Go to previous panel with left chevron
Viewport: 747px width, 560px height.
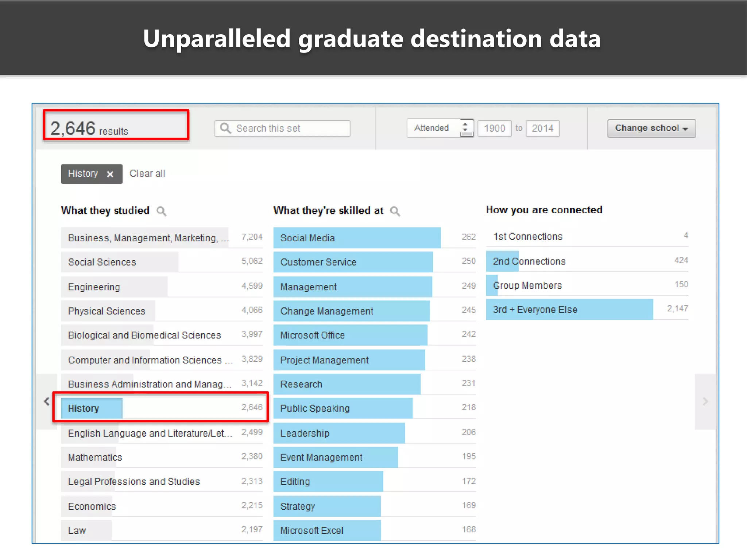coord(47,401)
